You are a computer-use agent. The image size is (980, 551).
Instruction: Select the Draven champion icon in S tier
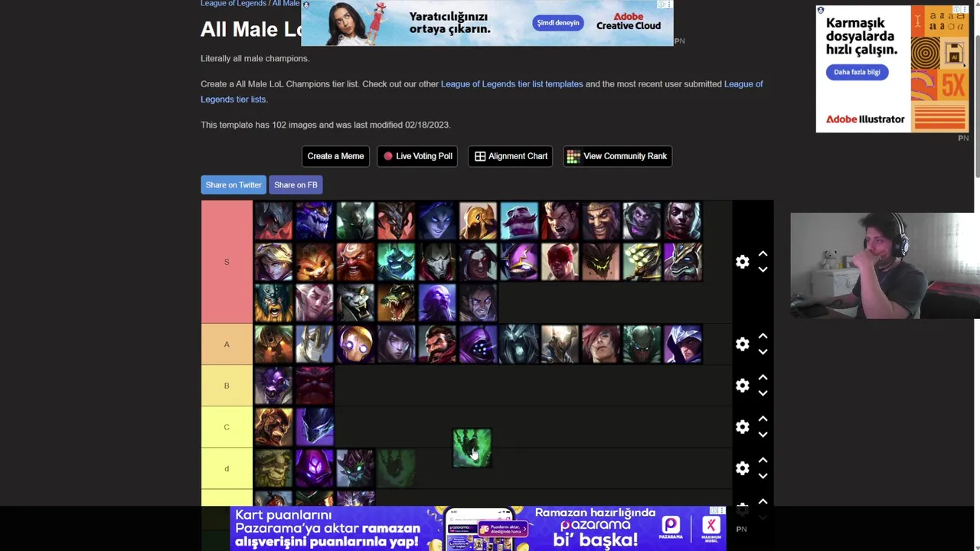602,220
